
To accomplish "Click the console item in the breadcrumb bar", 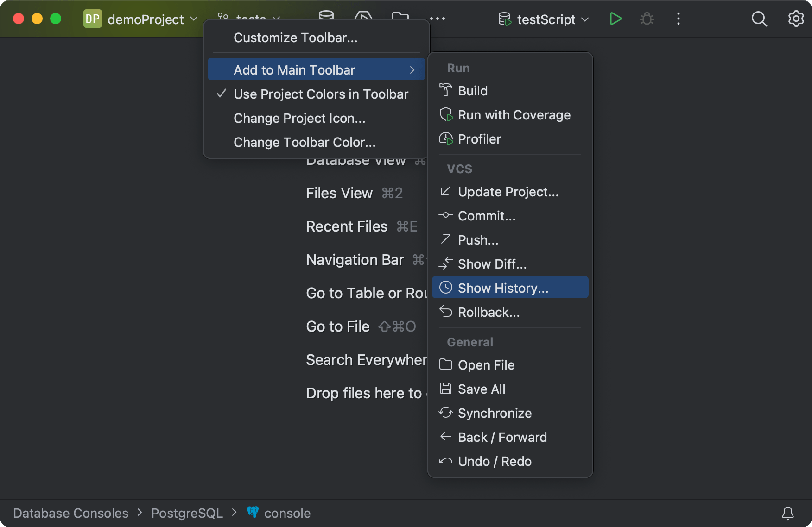I will (x=287, y=513).
